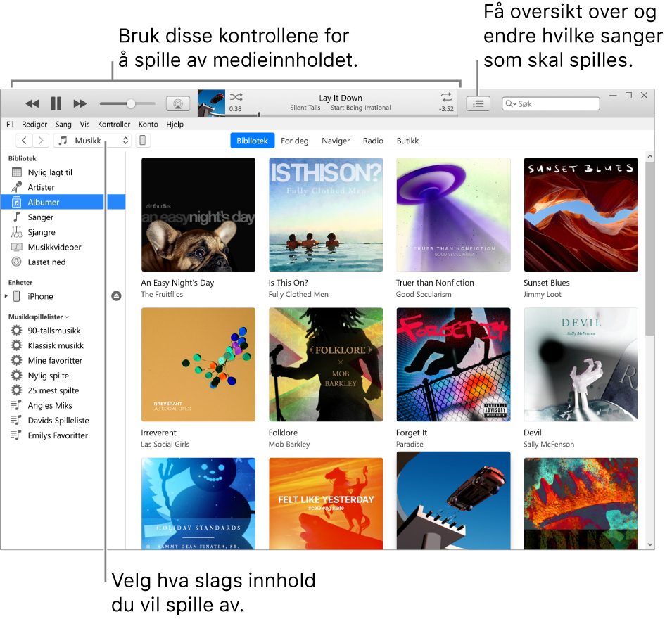Select Nylig lagt til in sidebar
This screenshot has height=619, width=672.
coord(63,172)
